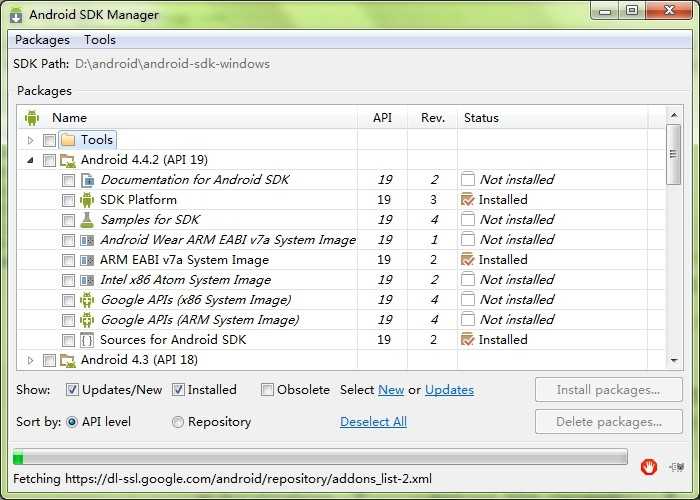Click ARM EABI v7a installed status icon

coord(467,259)
